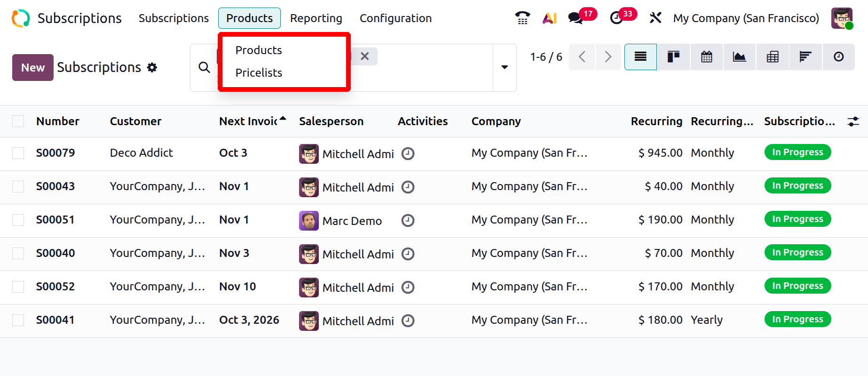Viewport: 868px width, 376px height.
Task: Open the My Company (San Francisco) switcher
Action: click(x=746, y=18)
